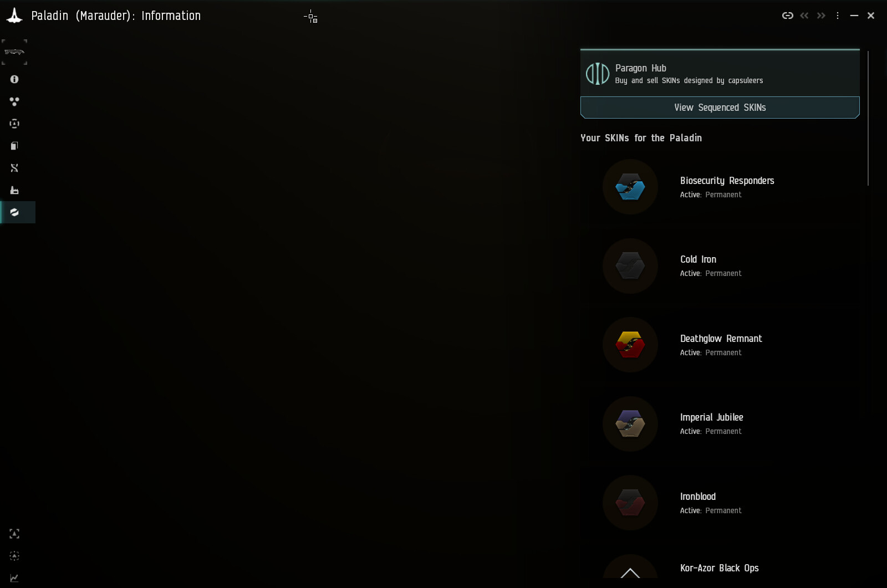
Task: Select the active SKINs tab icon
Action: pyautogui.click(x=14, y=212)
